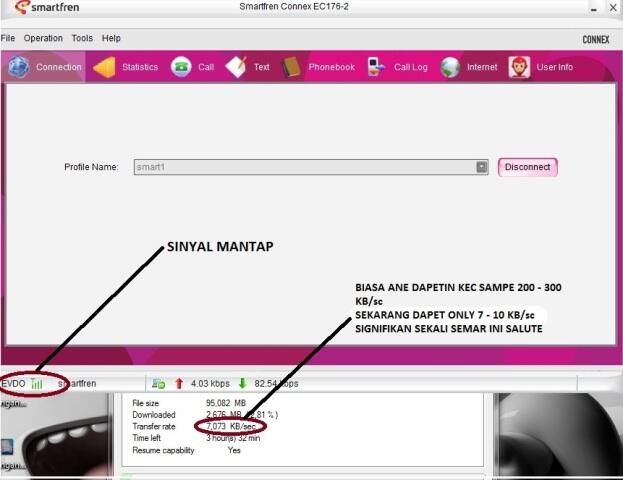Open the Operation menu

click(x=43, y=38)
